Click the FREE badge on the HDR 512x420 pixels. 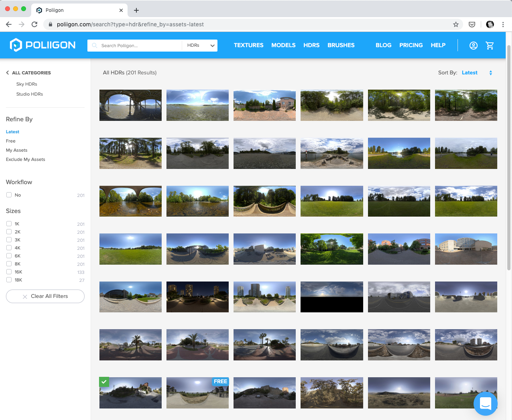220,381
